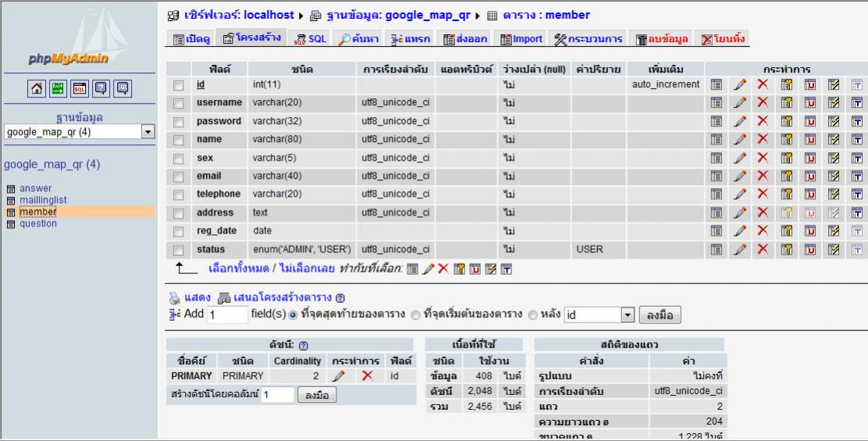Tick the checkbox for id field
The height and width of the screenshot is (441, 868).
[178, 85]
